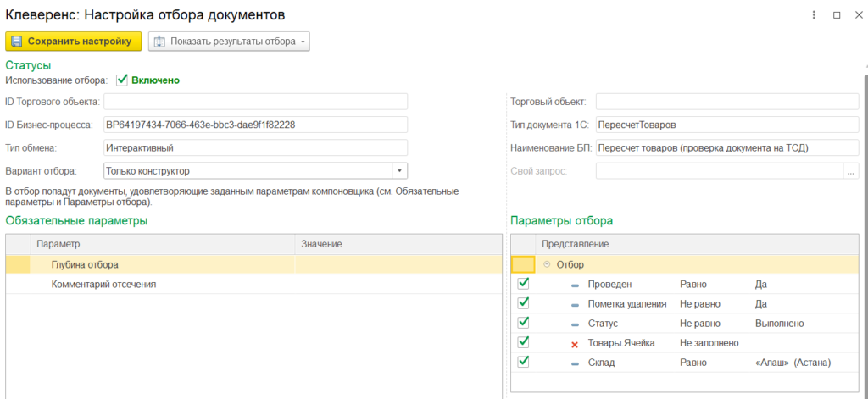
Task: Uncheck the Товары.Ячейка filter checkbox
Action: point(524,342)
